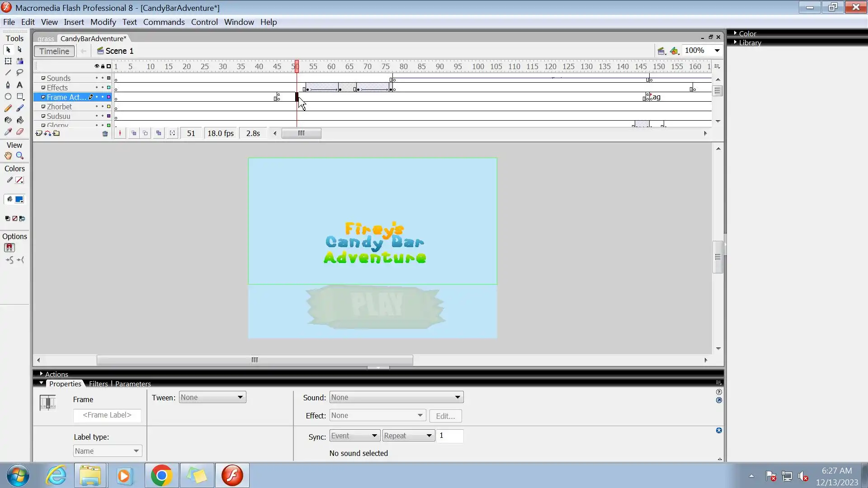Click the Frame Label input field
Viewport: 868px width, 488px height.
(x=107, y=415)
